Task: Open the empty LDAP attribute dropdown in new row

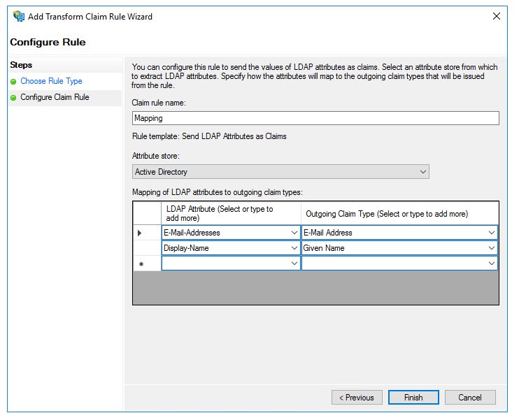Action: [x=294, y=263]
